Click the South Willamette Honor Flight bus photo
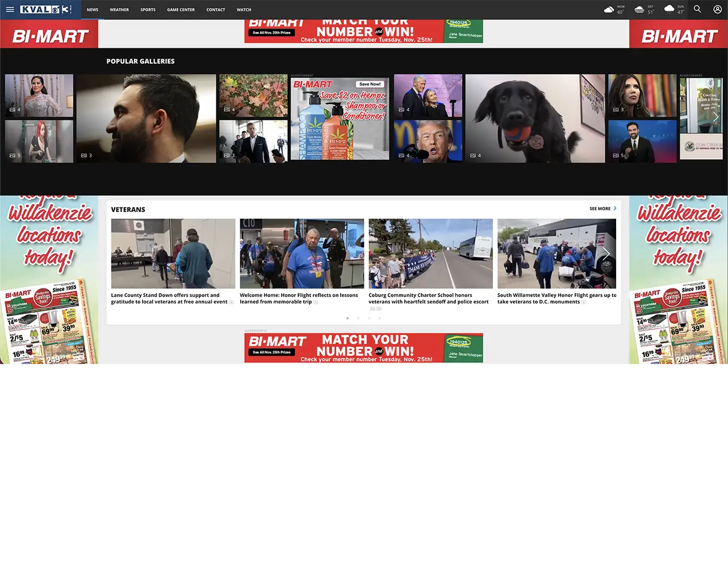This screenshot has width=728, height=568. 557,253
